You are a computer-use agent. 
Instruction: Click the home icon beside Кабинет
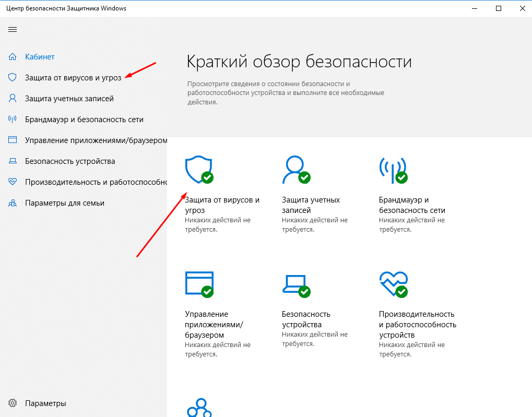(13, 57)
